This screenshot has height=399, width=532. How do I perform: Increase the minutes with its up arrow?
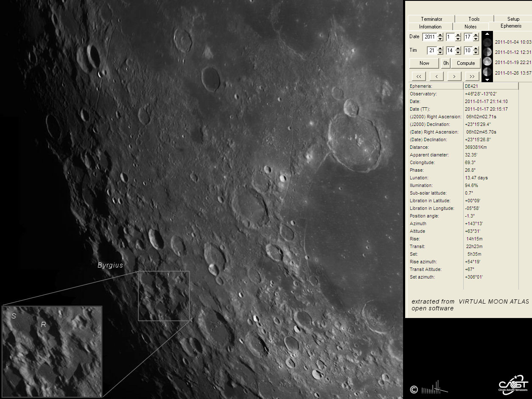(458, 49)
